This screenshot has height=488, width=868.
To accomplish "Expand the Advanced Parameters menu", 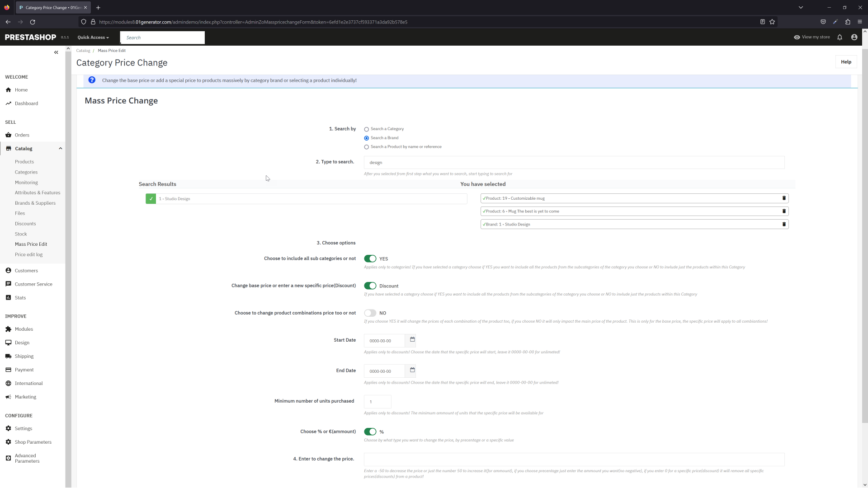I will 27,458.
